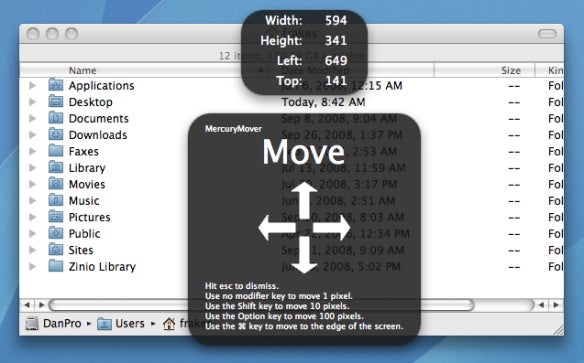Click the horizontal scrollbar thumb
584x363 pixels.
261,305
